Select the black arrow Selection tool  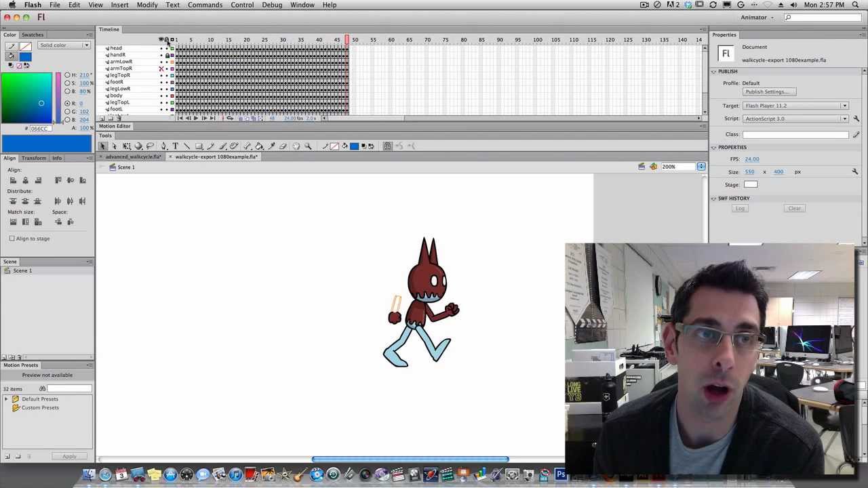(x=102, y=146)
